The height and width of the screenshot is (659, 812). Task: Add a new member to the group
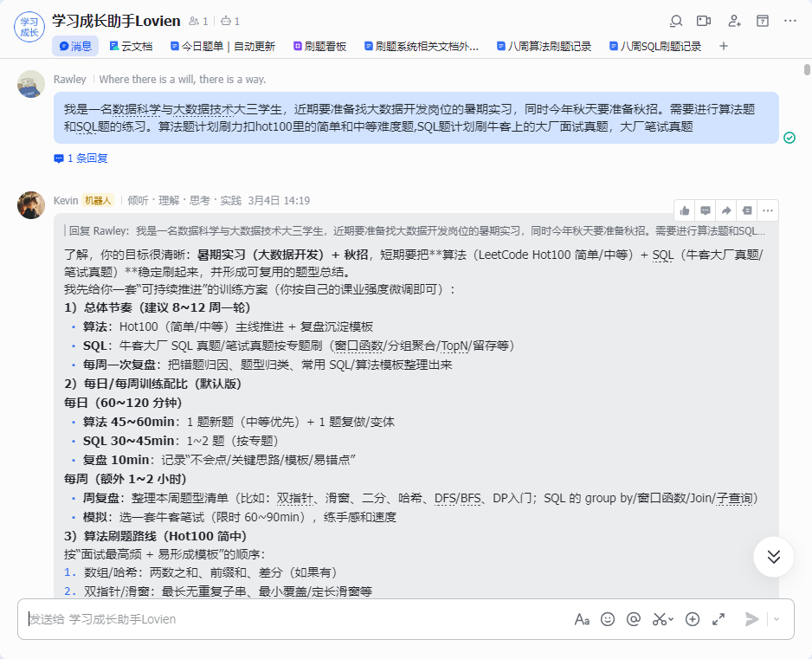tap(734, 21)
